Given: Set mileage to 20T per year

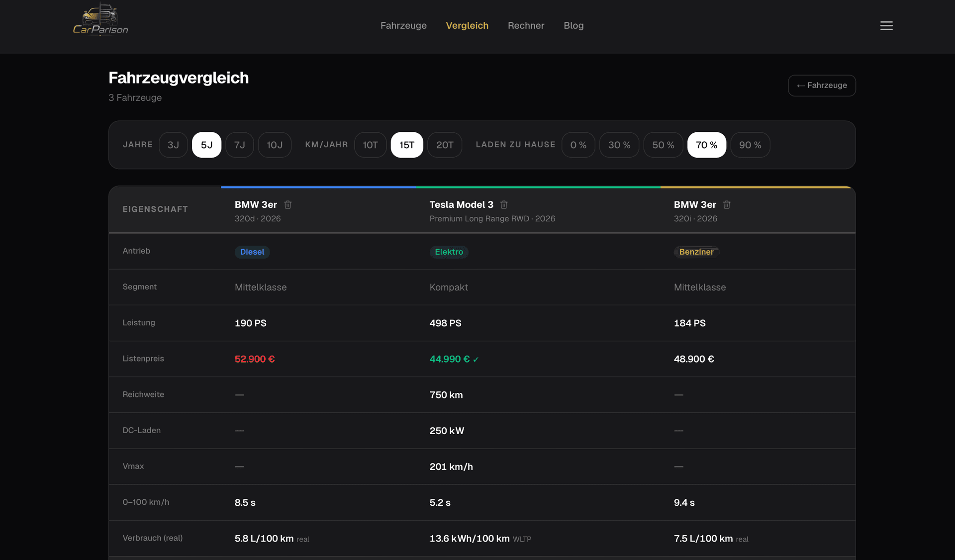Looking at the screenshot, I should pos(445,145).
